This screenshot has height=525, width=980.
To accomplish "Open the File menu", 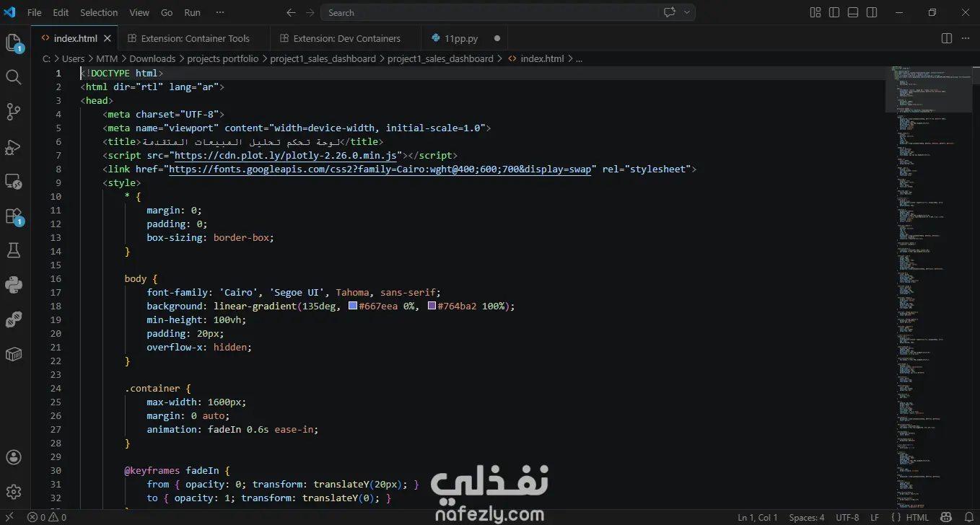I will pos(34,12).
